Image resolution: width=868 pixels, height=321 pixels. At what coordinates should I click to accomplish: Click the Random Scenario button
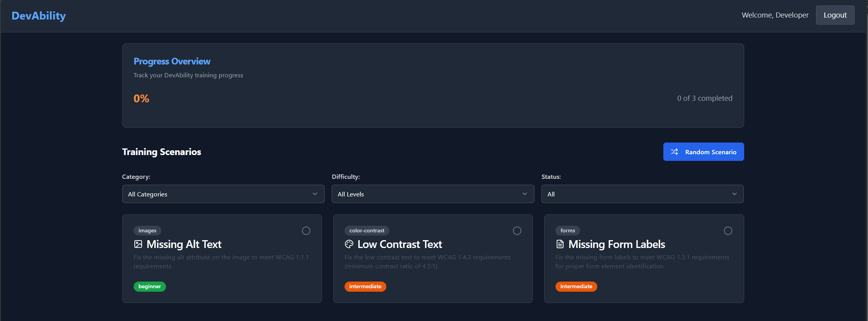tap(703, 152)
